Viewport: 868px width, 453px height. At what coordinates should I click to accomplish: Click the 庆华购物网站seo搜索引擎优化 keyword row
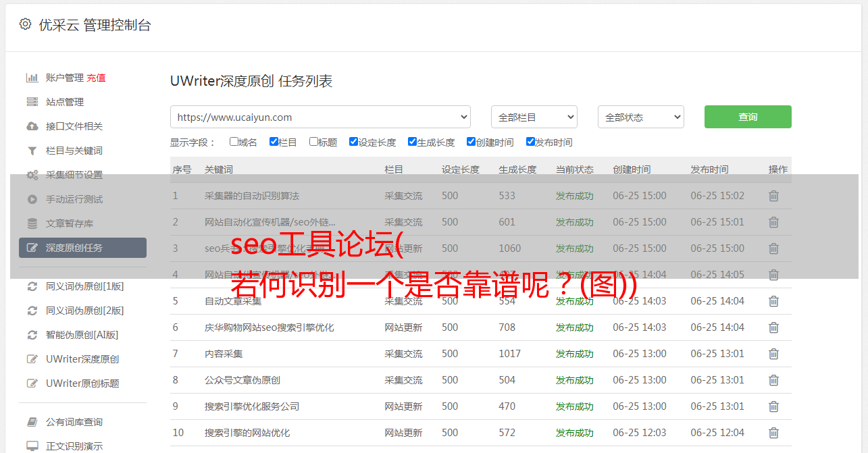click(269, 327)
